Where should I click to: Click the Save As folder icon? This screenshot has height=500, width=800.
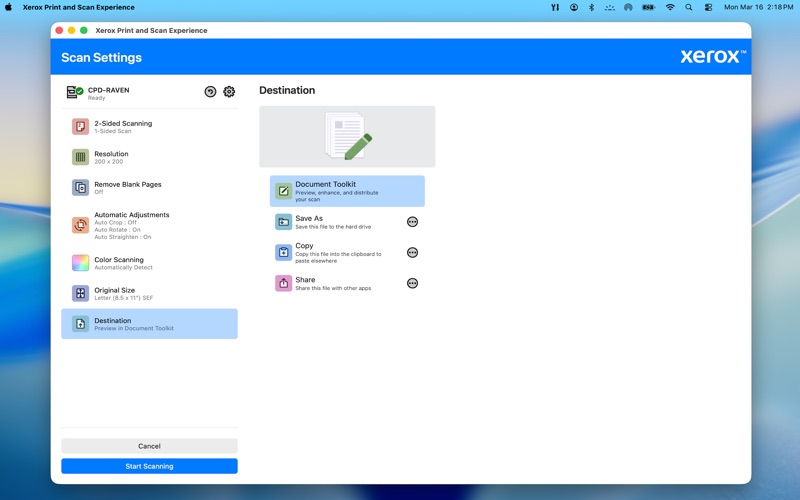click(284, 222)
